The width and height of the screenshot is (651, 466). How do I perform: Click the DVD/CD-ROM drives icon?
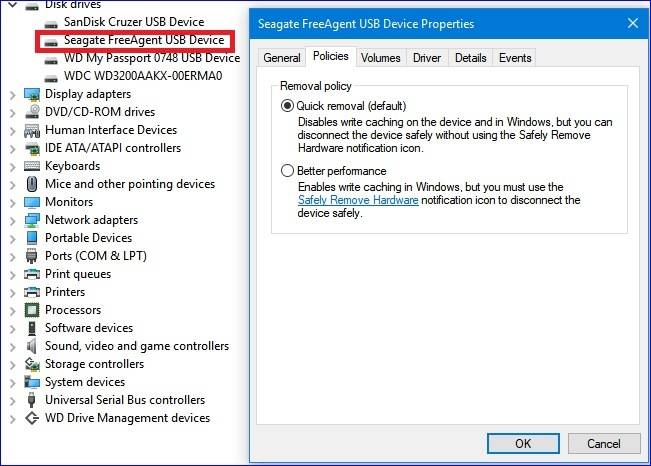pyautogui.click(x=31, y=112)
